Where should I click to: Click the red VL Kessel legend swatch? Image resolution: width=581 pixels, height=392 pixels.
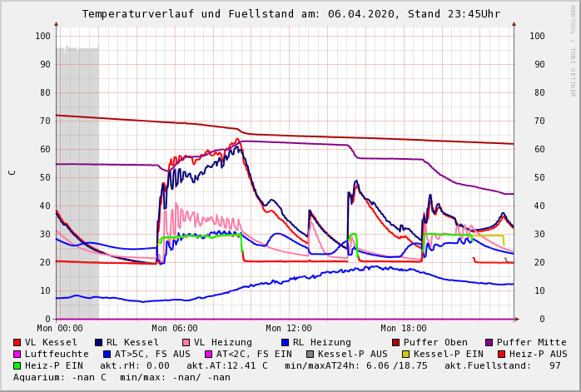[17, 342]
